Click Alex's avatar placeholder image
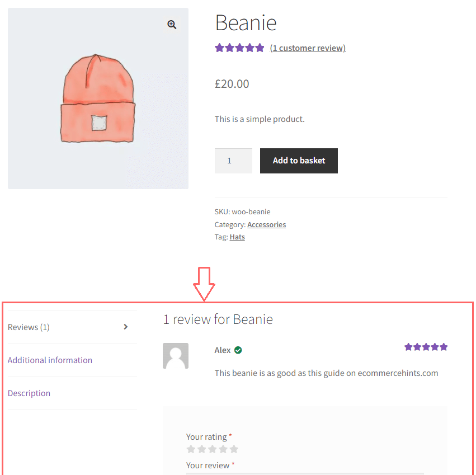This screenshot has height=475, width=476. pyautogui.click(x=176, y=355)
